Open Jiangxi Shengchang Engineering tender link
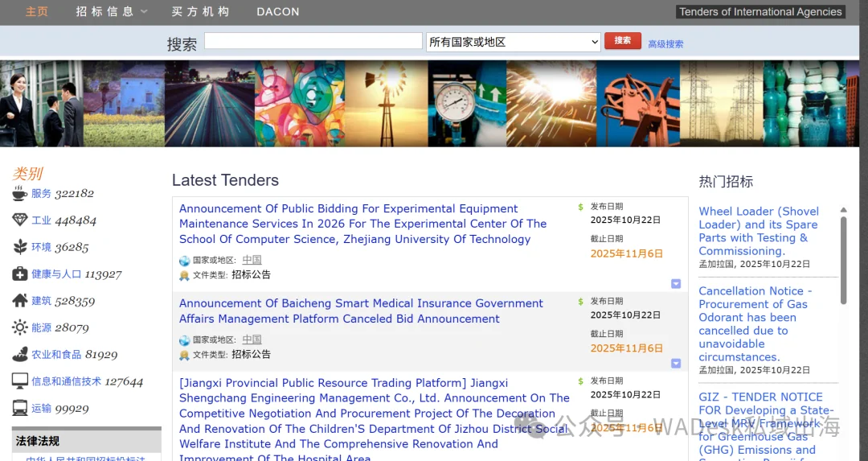868x461 pixels. [x=375, y=421]
